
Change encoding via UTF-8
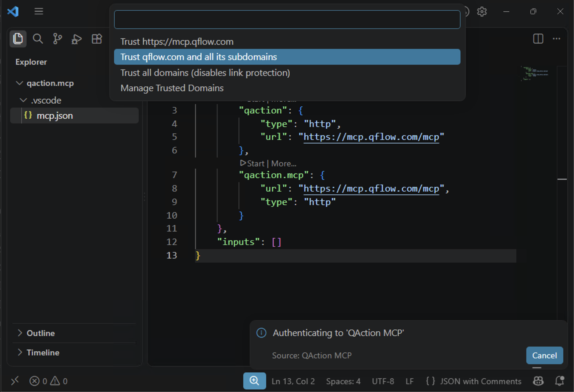(x=383, y=381)
